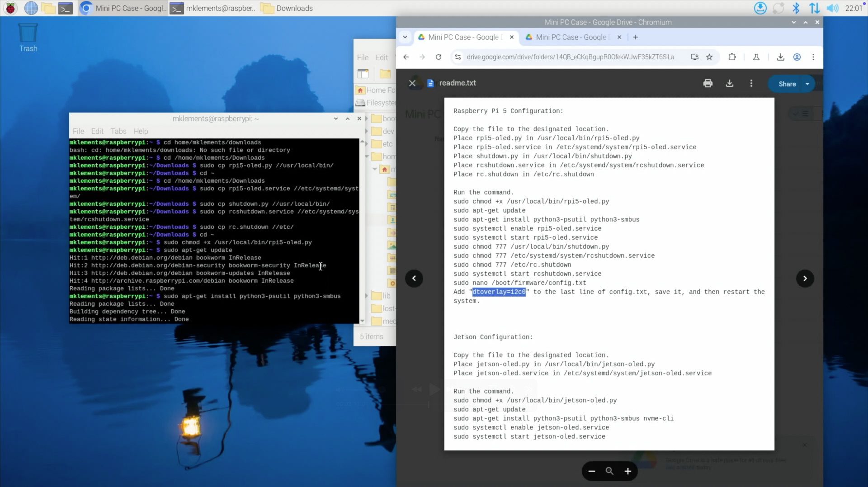This screenshot has height=487, width=868.
Task: Open Chromium extensions puzzle icon
Action: (732, 57)
